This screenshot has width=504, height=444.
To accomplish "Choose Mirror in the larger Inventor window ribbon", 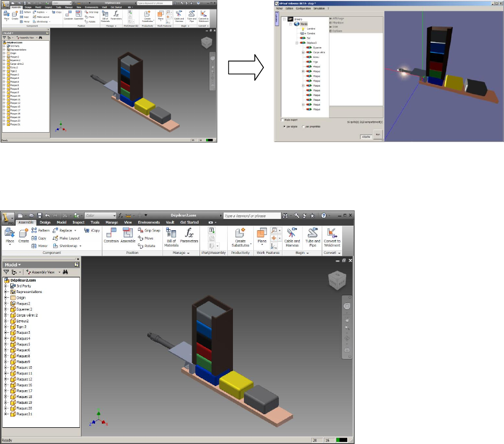I will coord(40,246).
